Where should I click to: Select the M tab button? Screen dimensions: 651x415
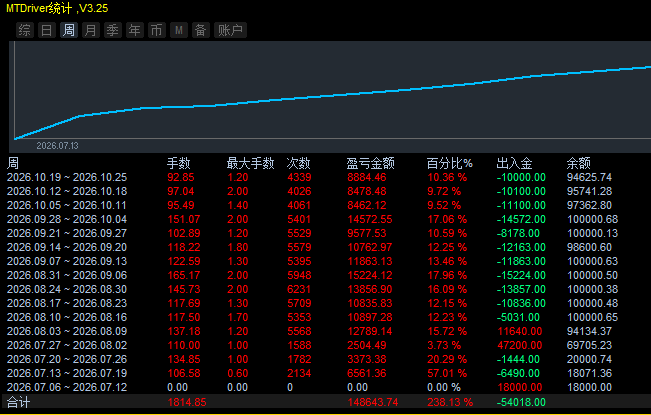point(179,30)
